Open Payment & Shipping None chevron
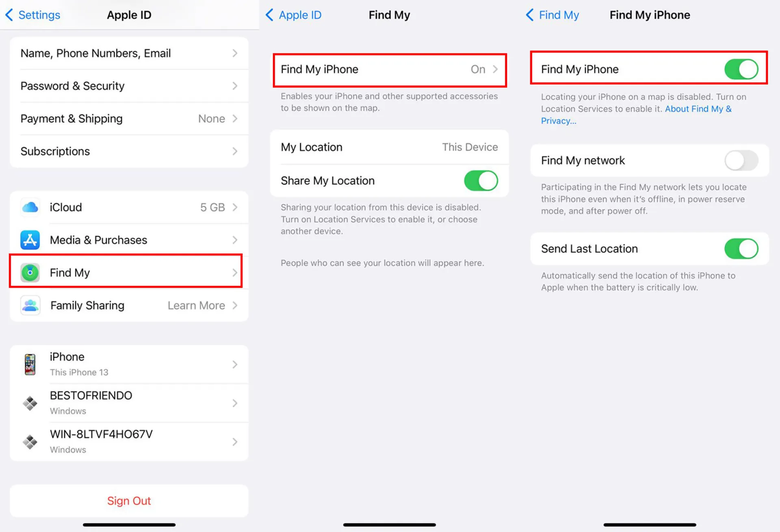 (235, 119)
